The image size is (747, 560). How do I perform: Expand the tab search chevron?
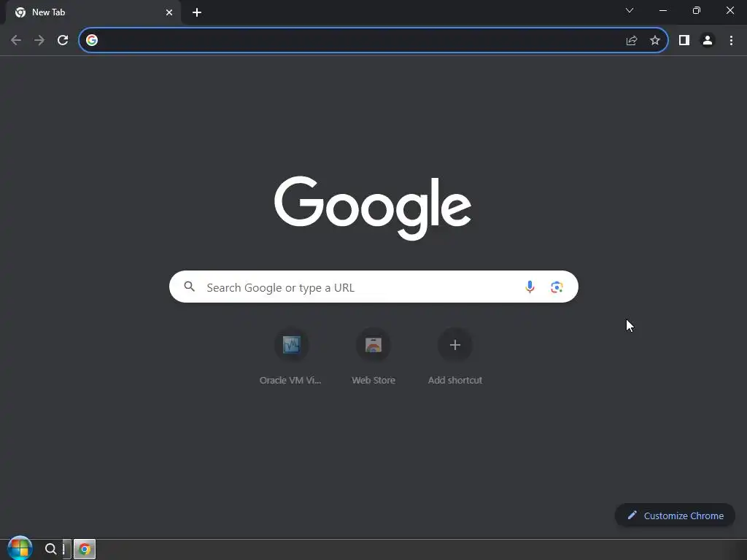click(x=630, y=10)
